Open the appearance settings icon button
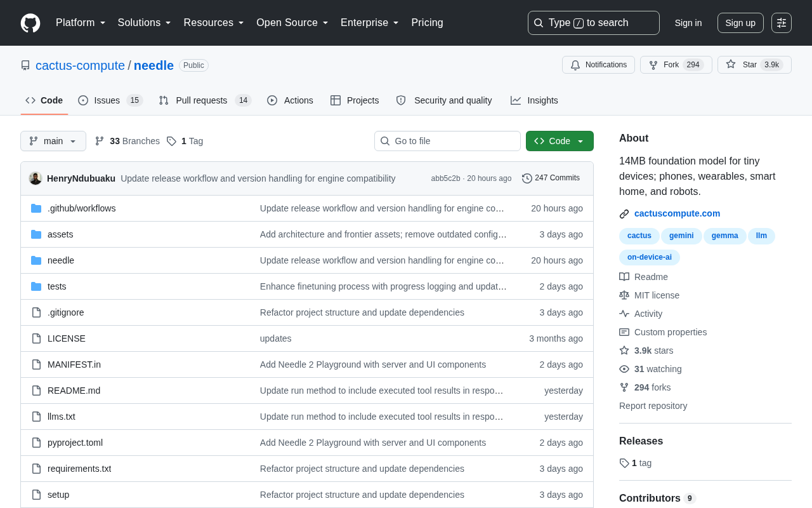The width and height of the screenshot is (812, 508). click(x=782, y=23)
